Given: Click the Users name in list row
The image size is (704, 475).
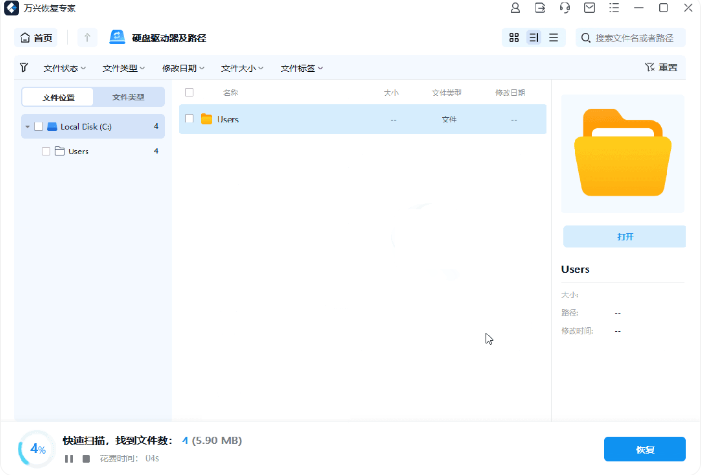Looking at the screenshot, I should [x=228, y=119].
